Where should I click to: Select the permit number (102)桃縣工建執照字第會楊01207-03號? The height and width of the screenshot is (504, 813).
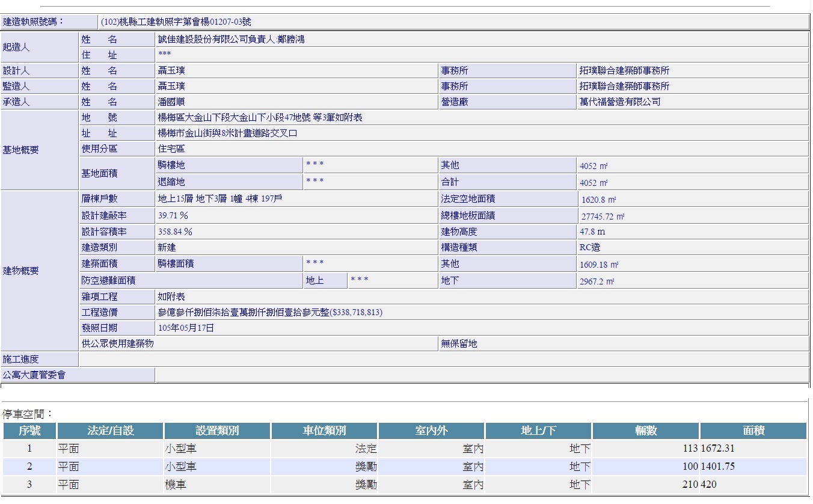(x=176, y=22)
